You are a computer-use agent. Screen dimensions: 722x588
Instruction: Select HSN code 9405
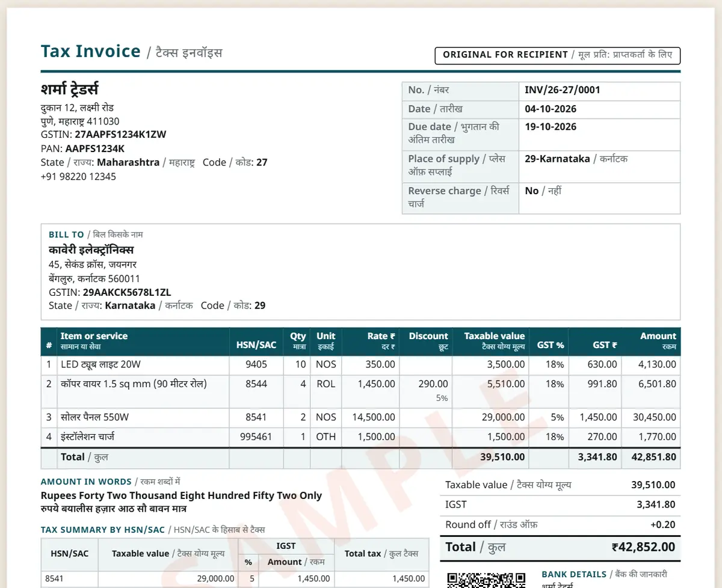coord(256,364)
